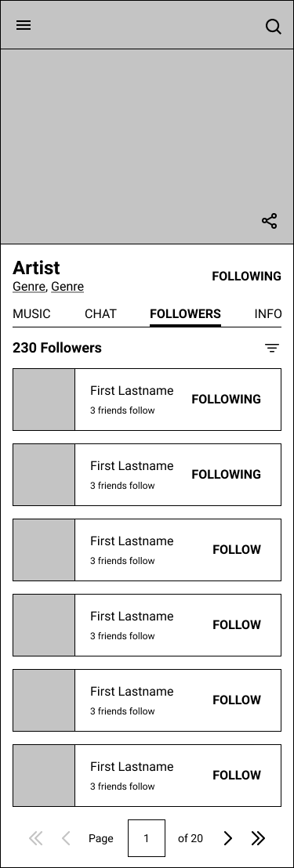
Task: Select the FOLLOWERS tab
Action: coord(185,314)
